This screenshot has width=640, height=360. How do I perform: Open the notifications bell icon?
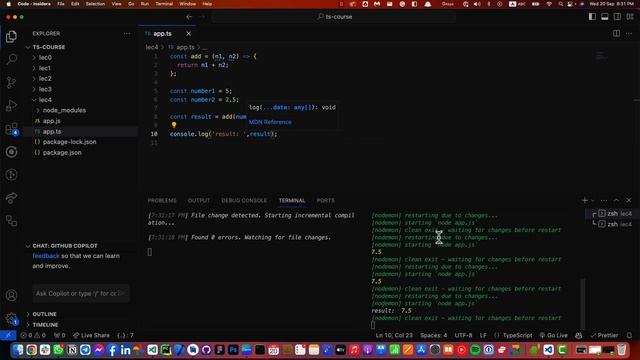[629, 335]
